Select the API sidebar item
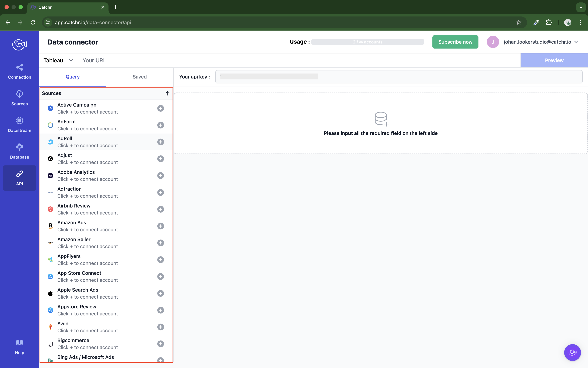The width and height of the screenshot is (588, 368). (19, 178)
